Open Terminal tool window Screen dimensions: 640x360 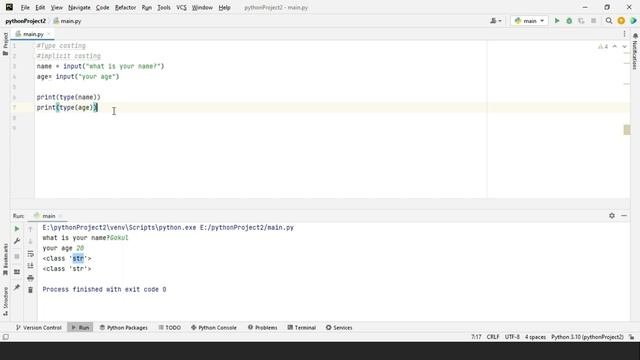point(302,327)
